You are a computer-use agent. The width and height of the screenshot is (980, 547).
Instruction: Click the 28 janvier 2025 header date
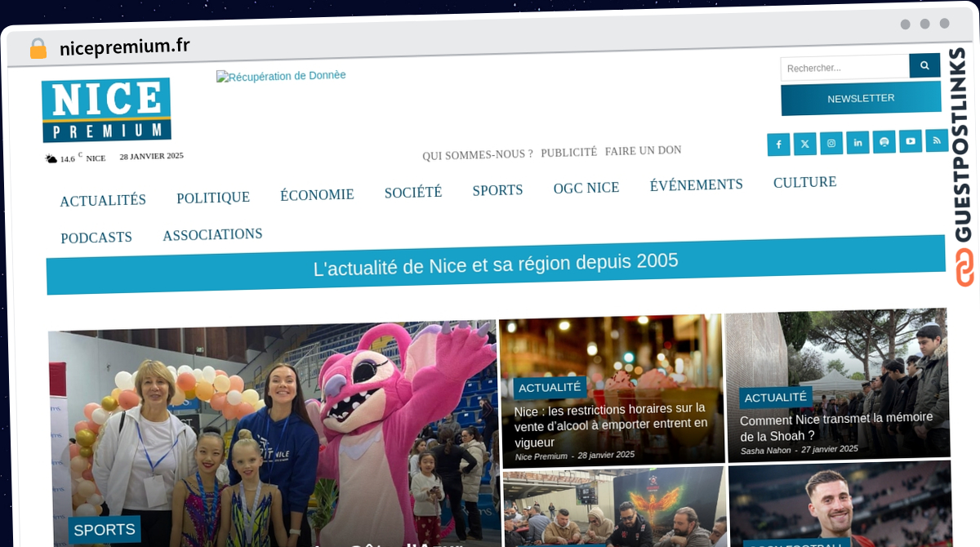click(x=152, y=156)
